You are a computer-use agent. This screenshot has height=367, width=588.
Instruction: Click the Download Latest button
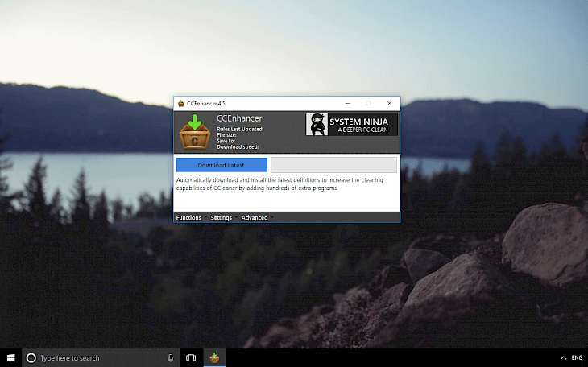coord(222,165)
